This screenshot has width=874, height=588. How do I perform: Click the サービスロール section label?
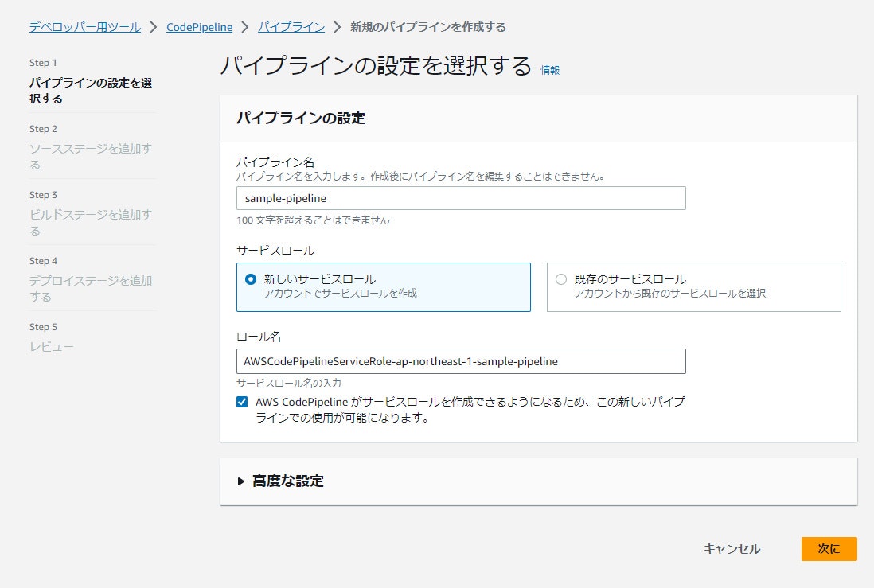click(x=275, y=251)
